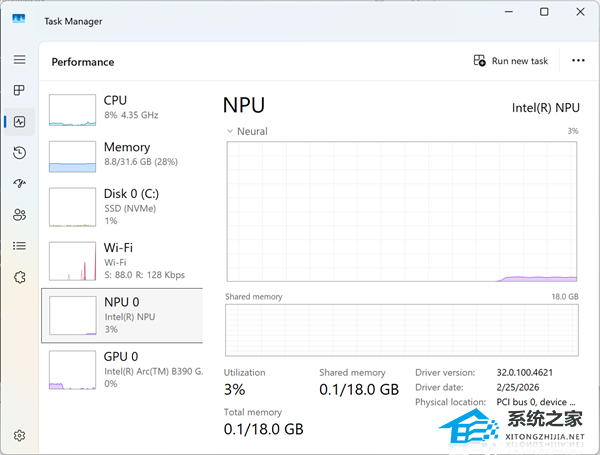This screenshot has height=455, width=600.
Task: Click the Shared memory graph area
Action: click(402, 330)
